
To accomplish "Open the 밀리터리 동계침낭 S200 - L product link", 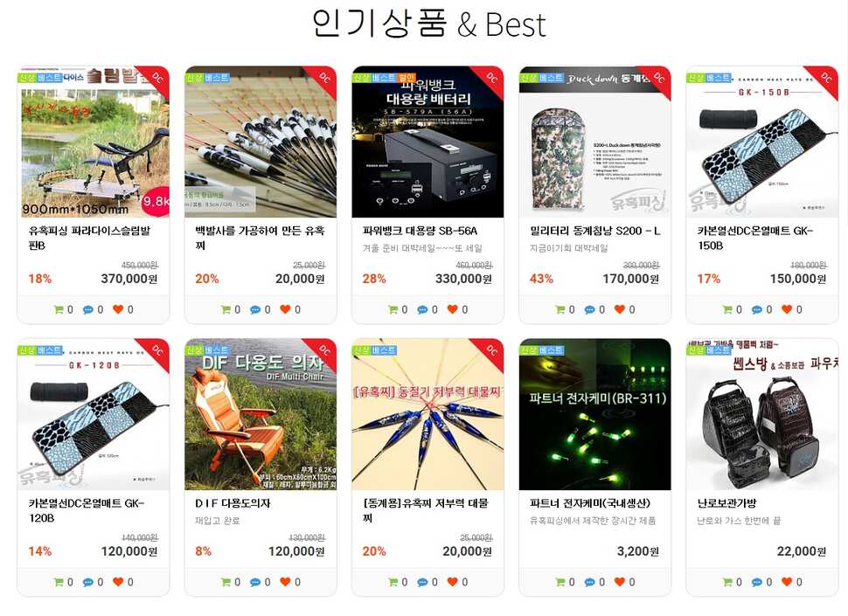I will point(594,231).
